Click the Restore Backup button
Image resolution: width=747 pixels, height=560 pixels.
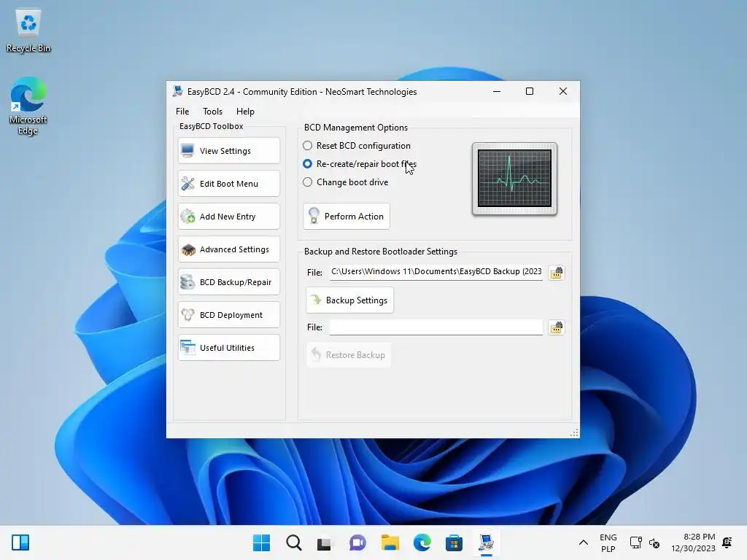[348, 355]
